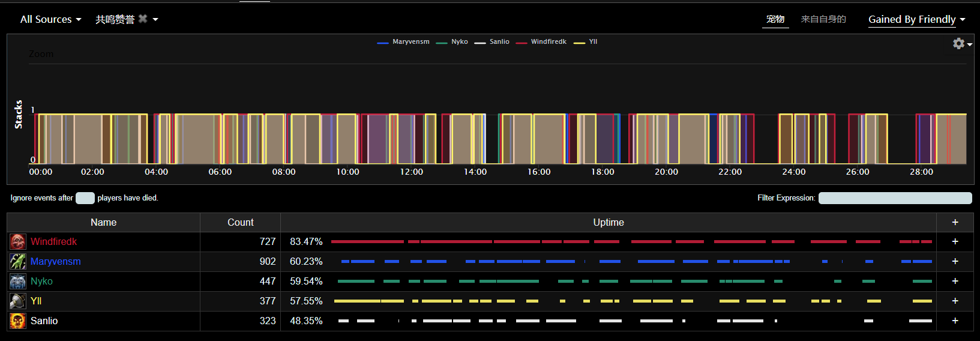
Task: Click Yll's class icon in table
Action: (18, 301)
